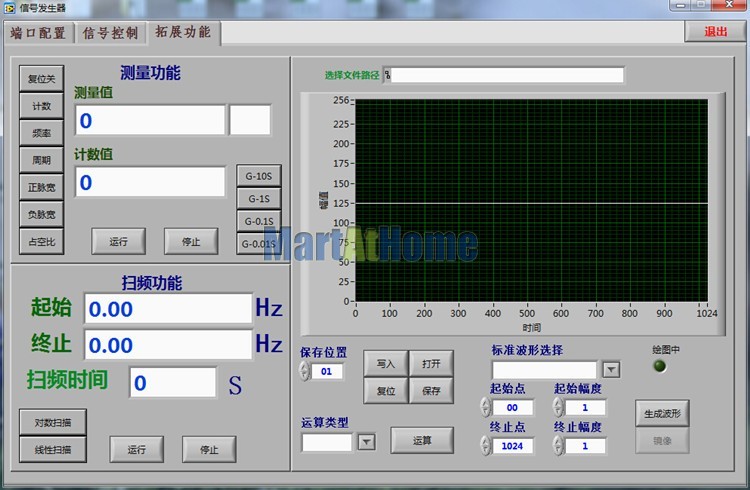The image size is (750, 490).
Task: Click the 起始点 stepper control
Action: coord(485,407)
